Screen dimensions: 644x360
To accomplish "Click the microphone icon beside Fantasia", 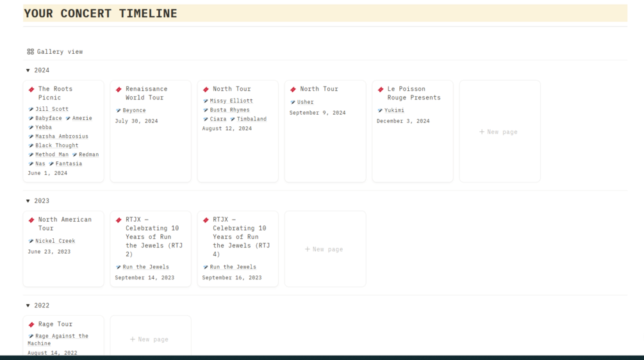I will tap(51, 164).
